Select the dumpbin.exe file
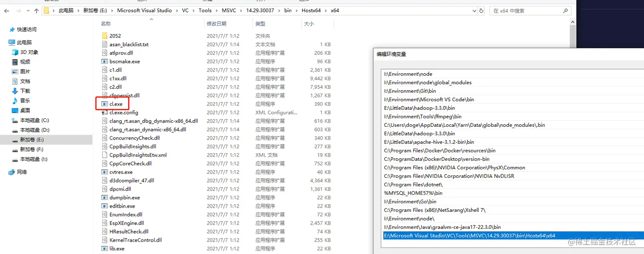Viewport: 644px width, 254px height. point(124,197)
